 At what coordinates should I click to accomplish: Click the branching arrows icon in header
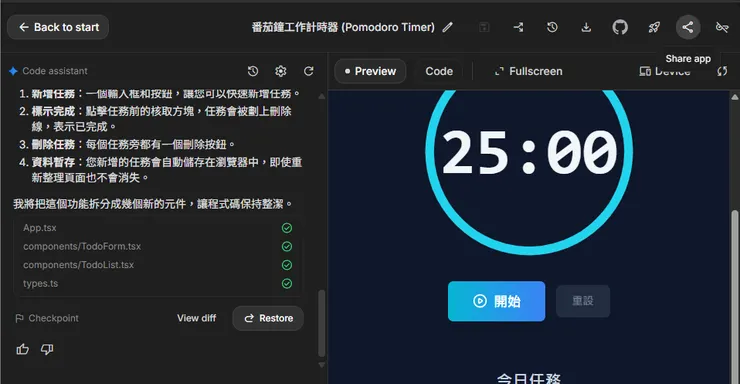point(518,27)
